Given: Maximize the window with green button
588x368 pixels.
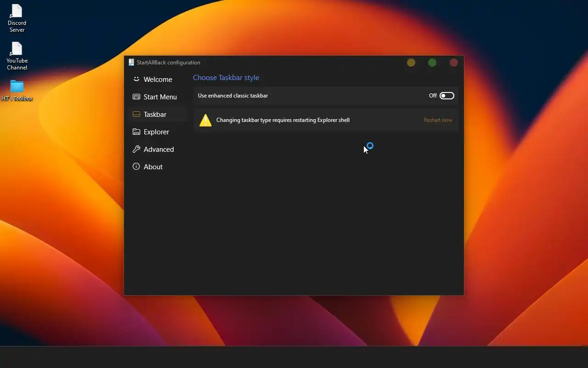Looking at the screenshot, I should coord(432,63).
